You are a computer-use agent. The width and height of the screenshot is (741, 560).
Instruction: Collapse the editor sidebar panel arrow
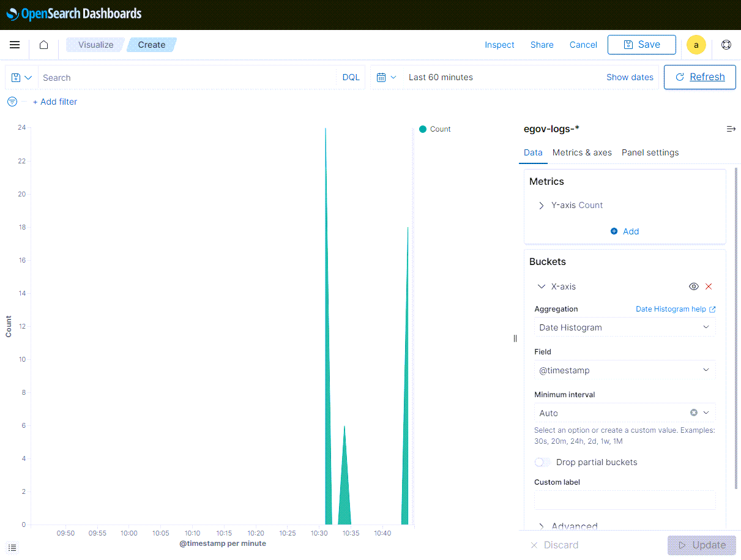pyautogui.click(x=731, y=129)
